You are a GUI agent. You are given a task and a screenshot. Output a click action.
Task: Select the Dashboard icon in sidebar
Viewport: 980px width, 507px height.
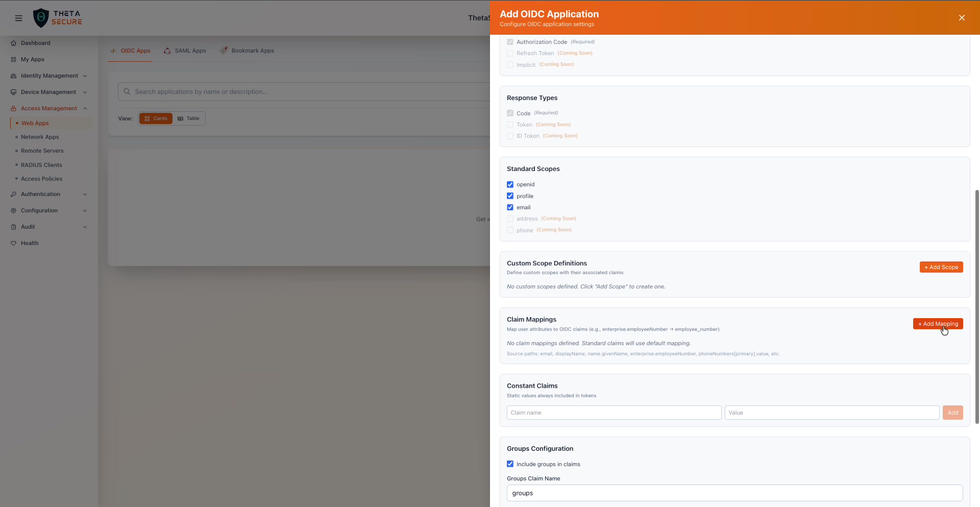point(14,43)
